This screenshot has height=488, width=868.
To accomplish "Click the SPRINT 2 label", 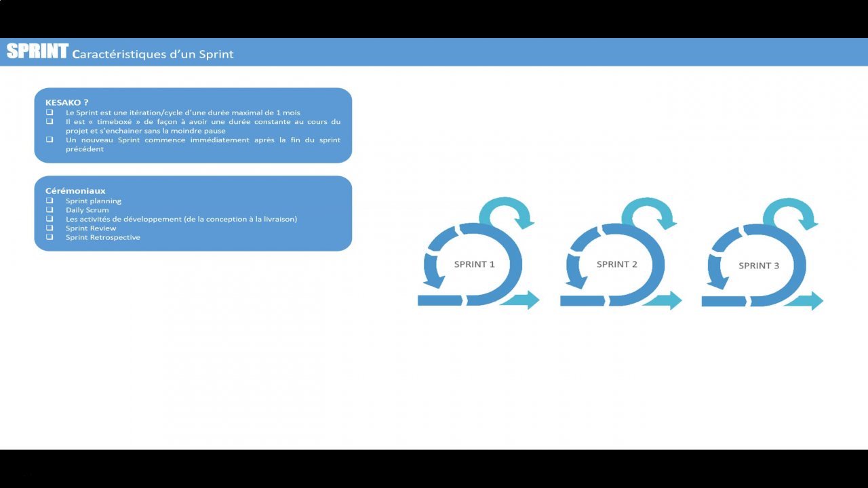I will (617, 264).
